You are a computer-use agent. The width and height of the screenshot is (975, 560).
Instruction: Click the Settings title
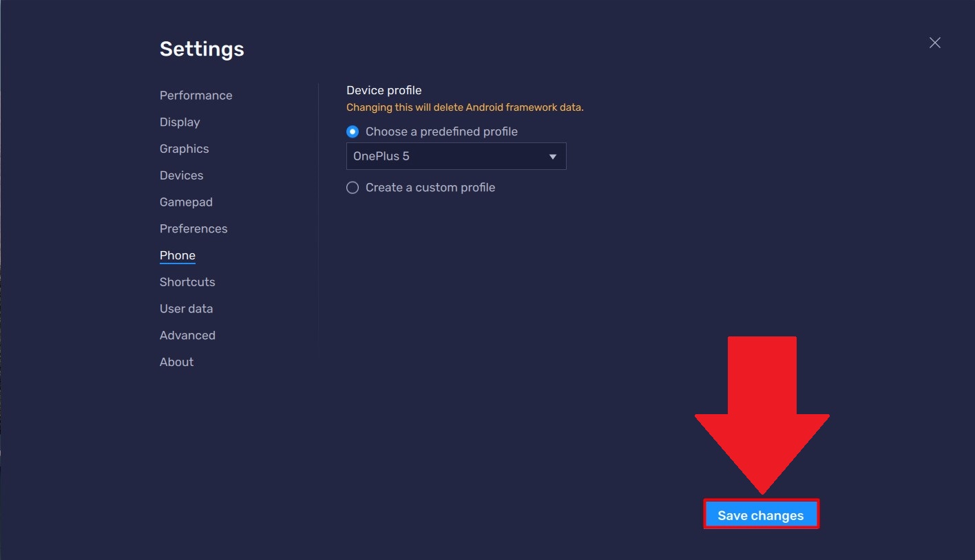point(202,49)
